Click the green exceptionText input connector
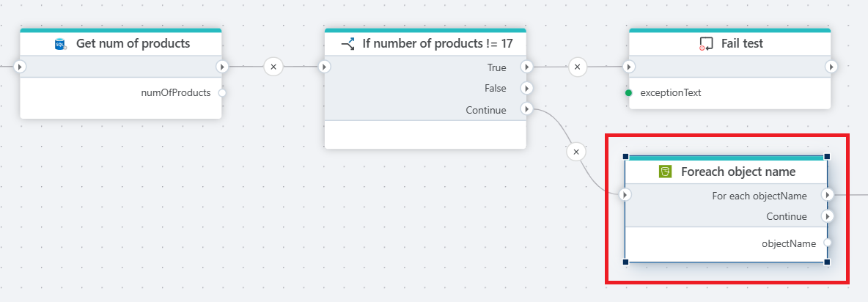This screenshot has height=302, width=868. pos(629,93)
